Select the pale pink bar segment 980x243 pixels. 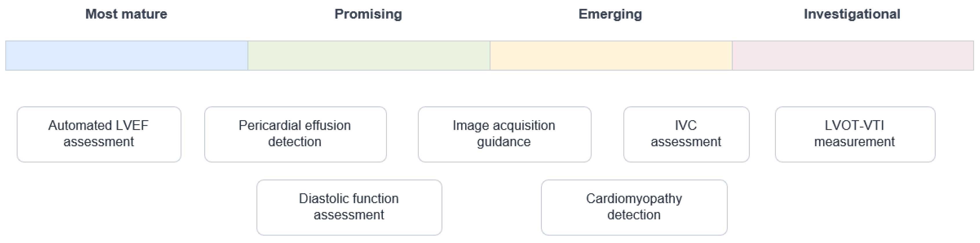pyautogui.click(x=853, y=55)
